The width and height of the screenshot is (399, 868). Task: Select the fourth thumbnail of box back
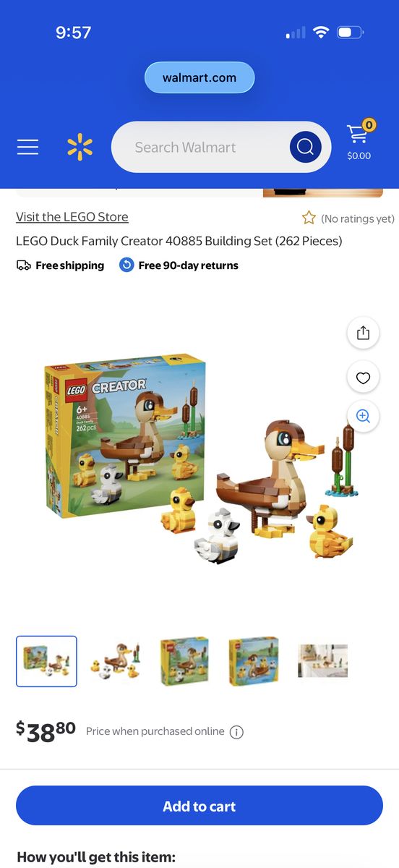pyautogui.click(x=254, y=661)
